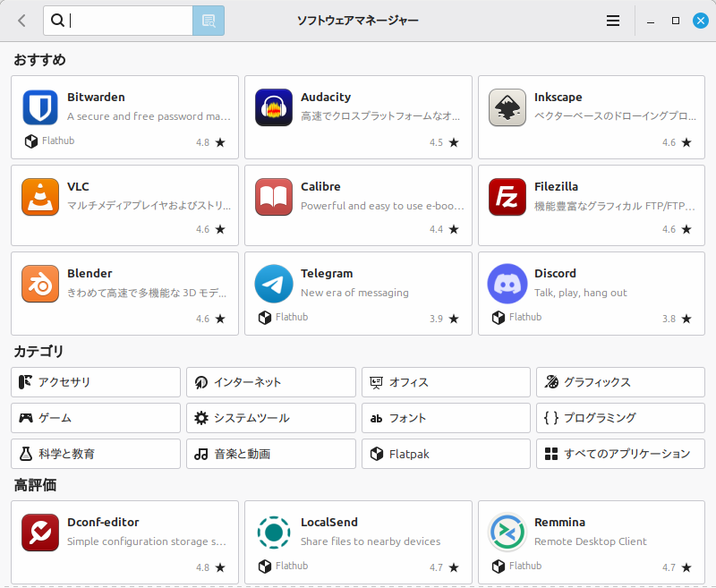Select the Blender app icon
Screen dimensions: 716x588
(x=40, y=284)
